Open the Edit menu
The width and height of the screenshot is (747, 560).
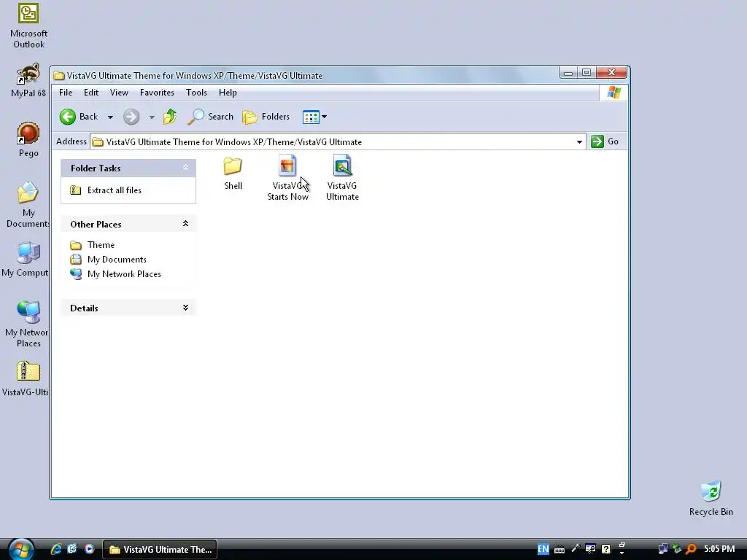pos(91,93)
